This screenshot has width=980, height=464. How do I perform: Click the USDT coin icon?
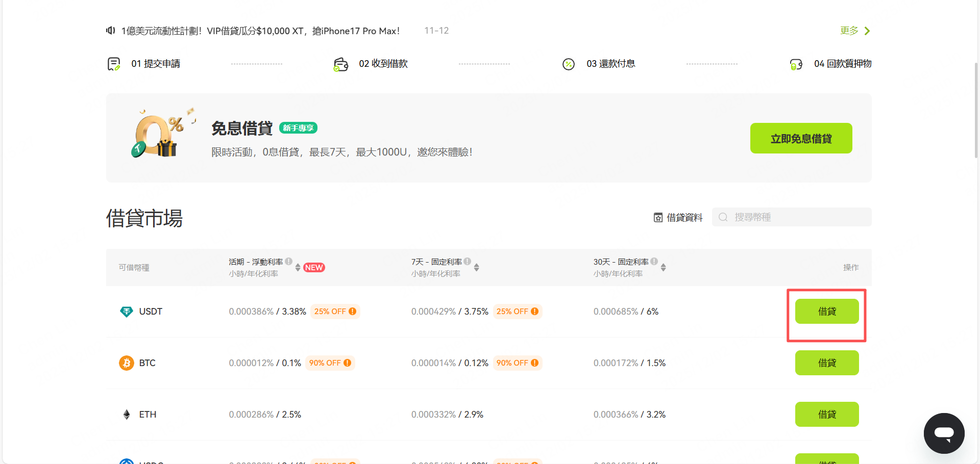pos(126,311)
